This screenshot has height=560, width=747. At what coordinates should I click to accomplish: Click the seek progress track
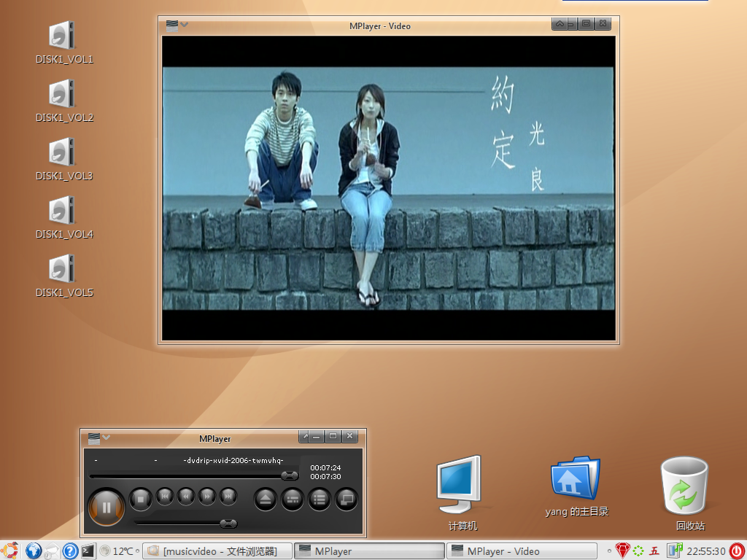(193, 475)
